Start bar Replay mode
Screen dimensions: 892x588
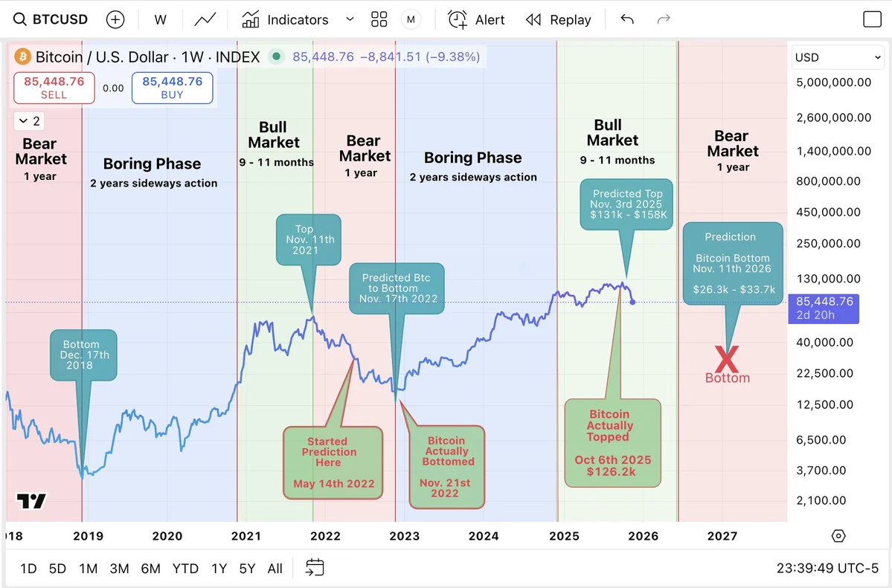tap(558, 20)
